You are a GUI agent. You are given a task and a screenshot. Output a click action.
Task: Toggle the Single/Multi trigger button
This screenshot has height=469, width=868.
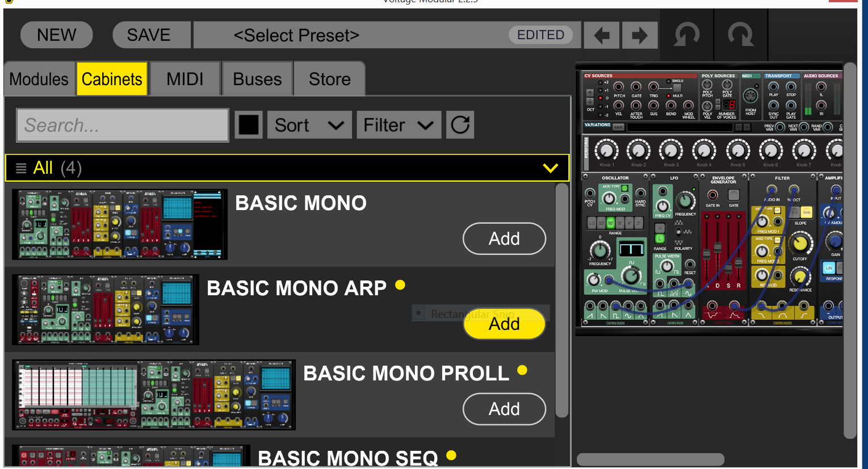point(677,89)
